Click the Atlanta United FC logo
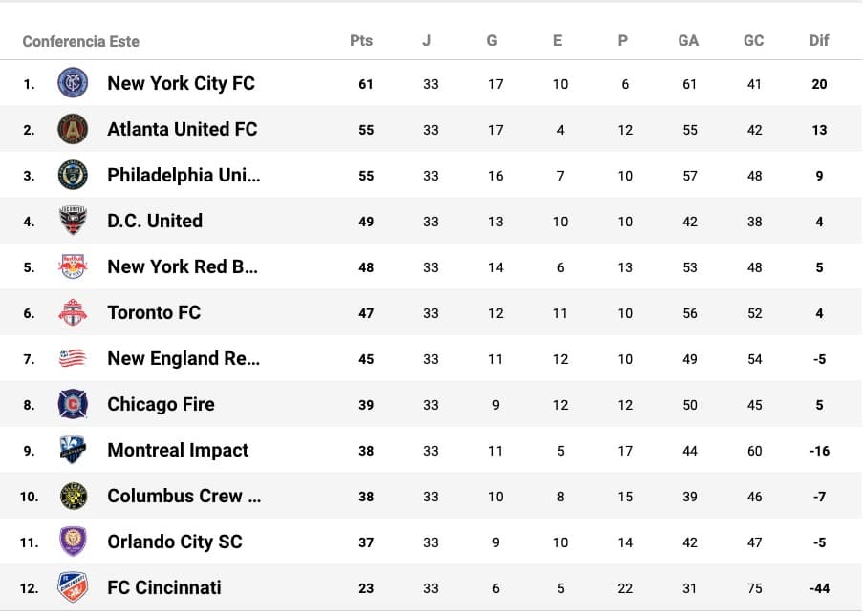This screenshot has width=864, height=616. point(73,129)
